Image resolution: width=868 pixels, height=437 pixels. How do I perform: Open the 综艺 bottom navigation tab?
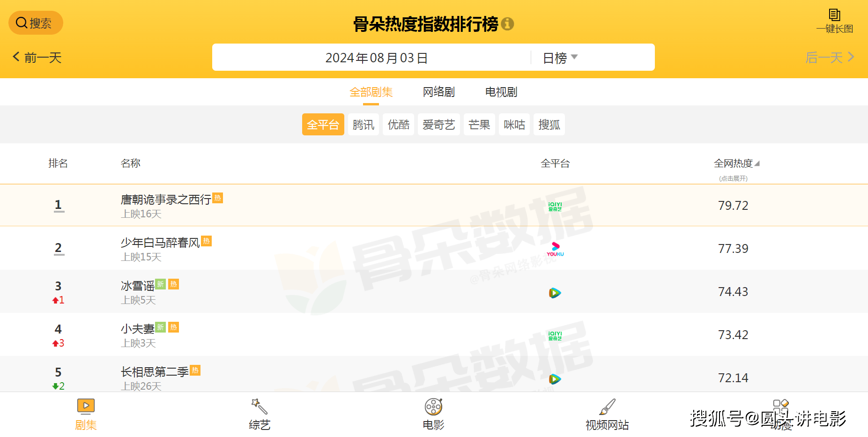(x=260, y=415)
